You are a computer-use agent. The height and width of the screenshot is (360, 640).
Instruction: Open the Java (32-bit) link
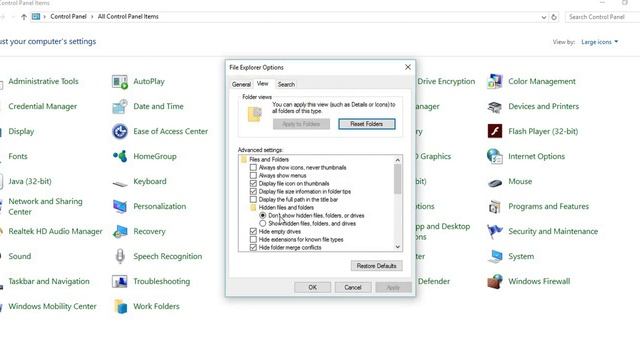coord(30,181)
